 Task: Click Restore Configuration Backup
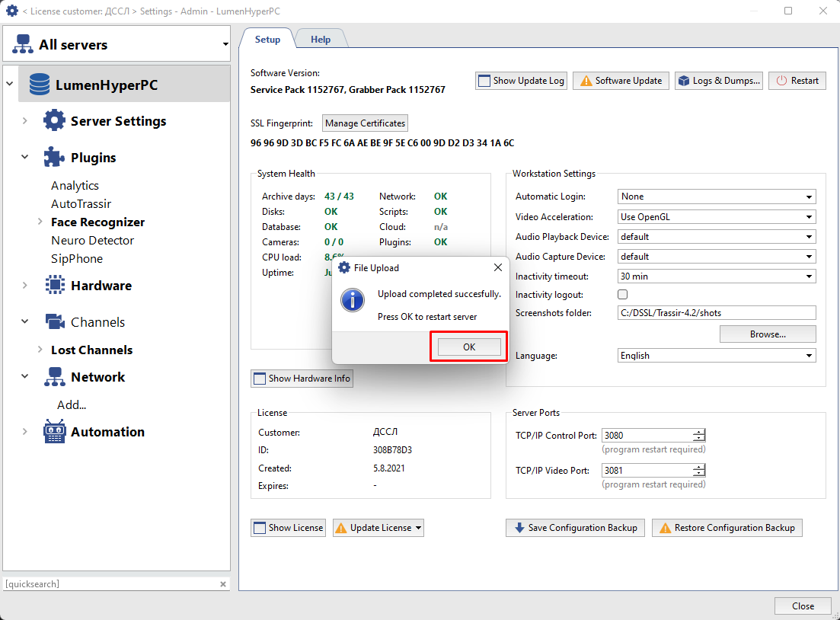tap(727, 528)
